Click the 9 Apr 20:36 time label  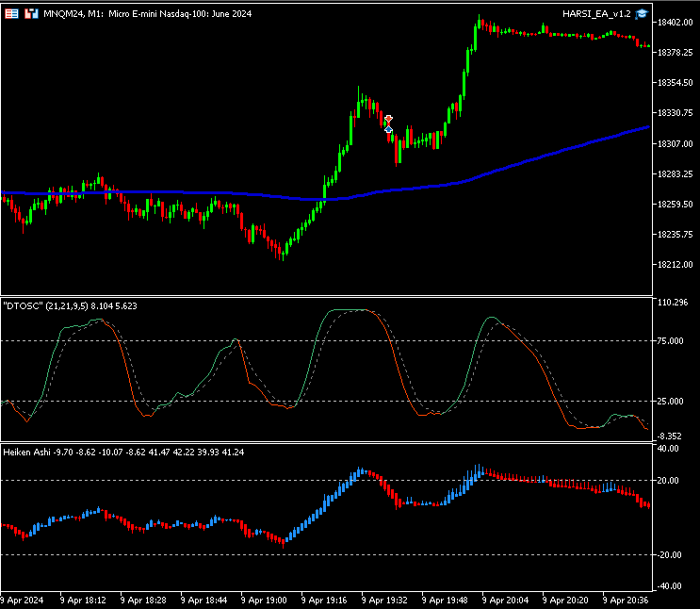[626, 601]
